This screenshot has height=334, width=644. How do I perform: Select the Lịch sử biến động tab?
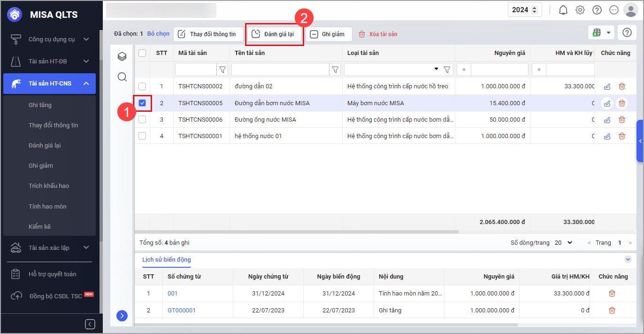click(x=166, y=260)
